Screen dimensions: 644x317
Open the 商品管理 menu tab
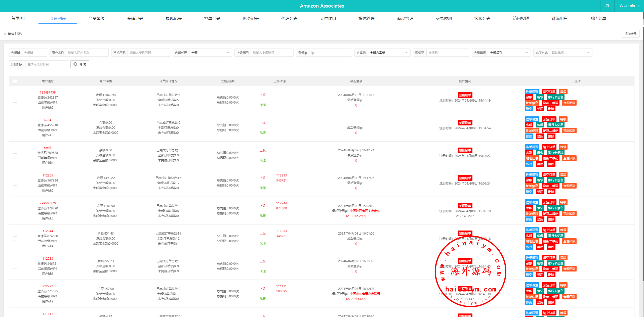point(405,19)
